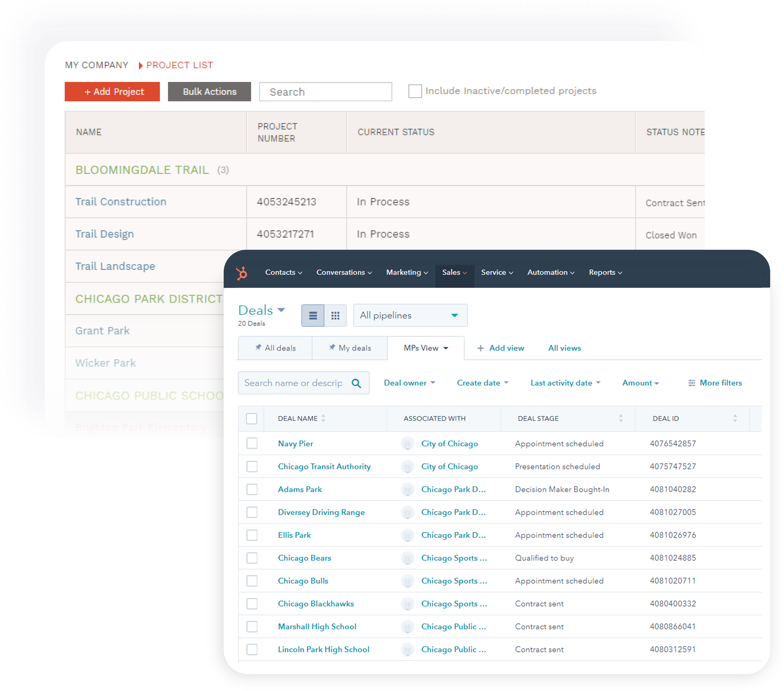The width and height of the screenshot is (784, 691).
Task: Open the Sales menu item
Action: (452, 272)
